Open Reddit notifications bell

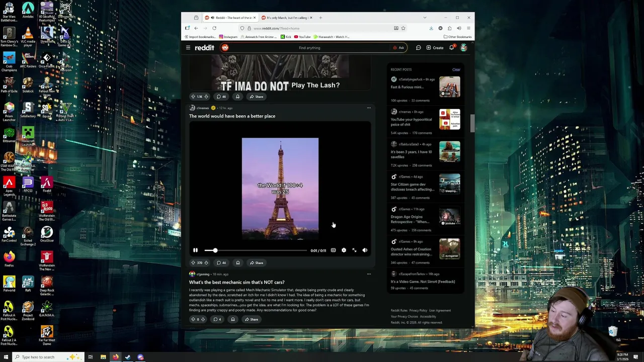tap(452, 48)
